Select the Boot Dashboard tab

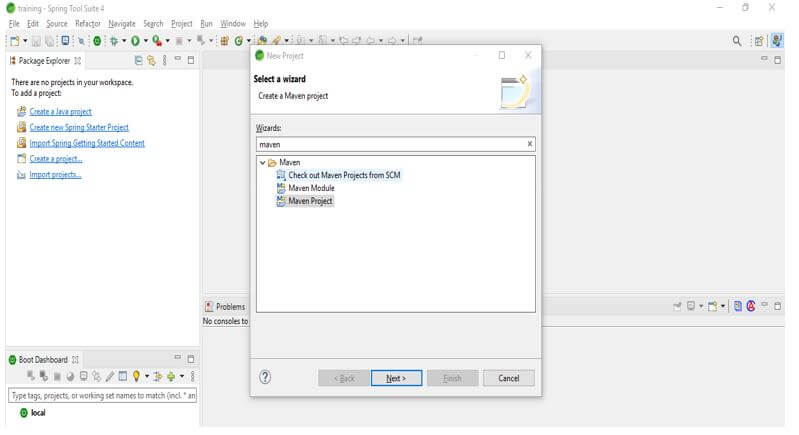click(43, 360)
